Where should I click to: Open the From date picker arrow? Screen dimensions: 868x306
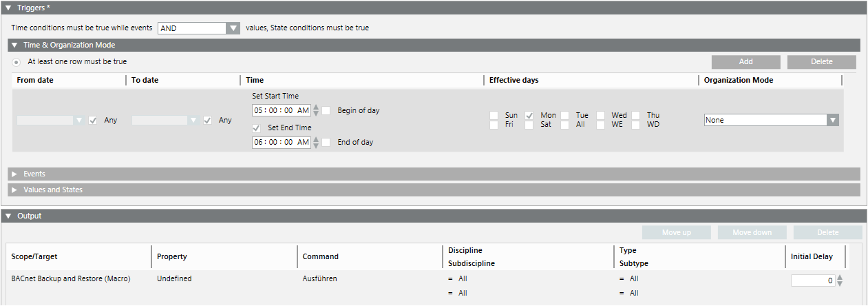tap(79, 120)
